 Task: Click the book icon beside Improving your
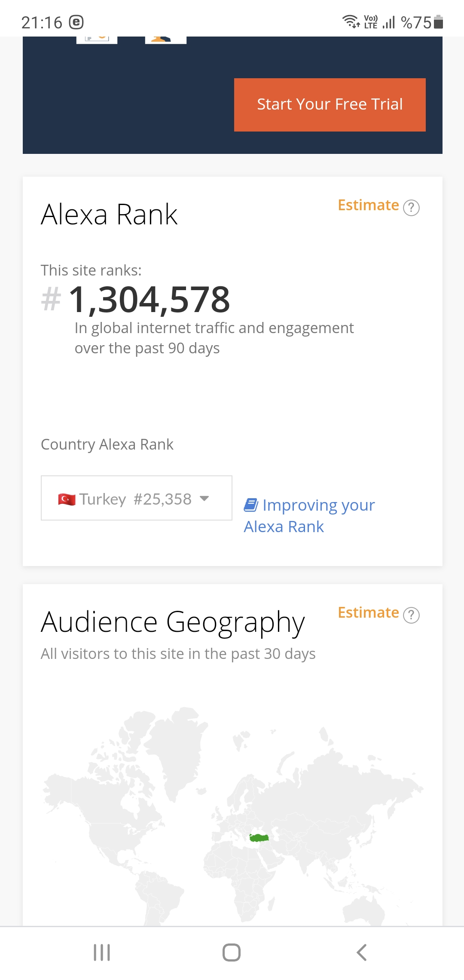251,505
